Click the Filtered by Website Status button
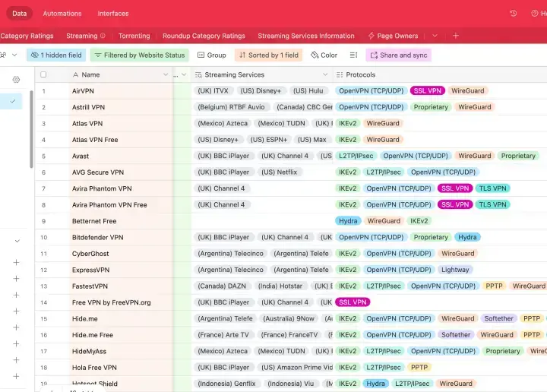 click(139, 55)
